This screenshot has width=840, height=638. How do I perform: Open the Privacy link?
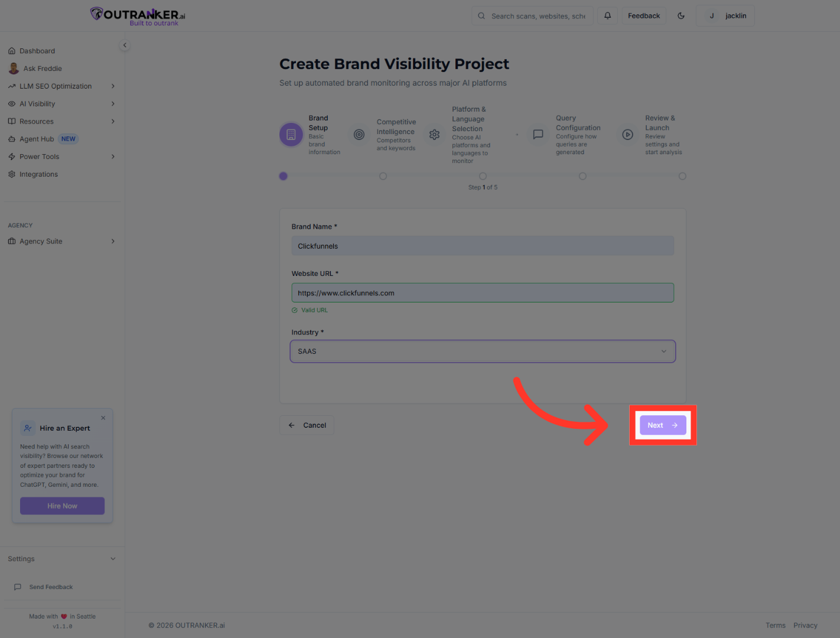[x=805, y=626]
